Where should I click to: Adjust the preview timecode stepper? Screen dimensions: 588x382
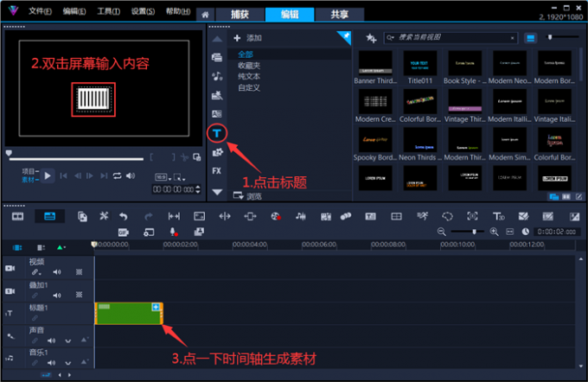tap(198, 189)
